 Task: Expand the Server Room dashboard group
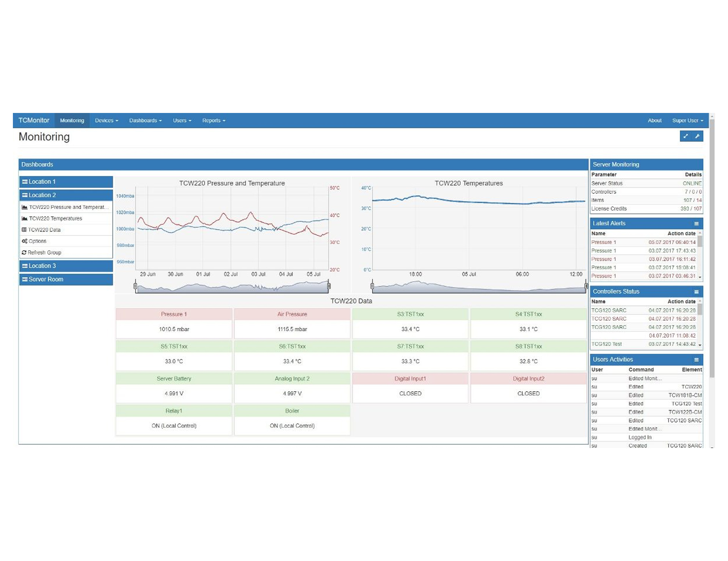(x=66, y=279)
